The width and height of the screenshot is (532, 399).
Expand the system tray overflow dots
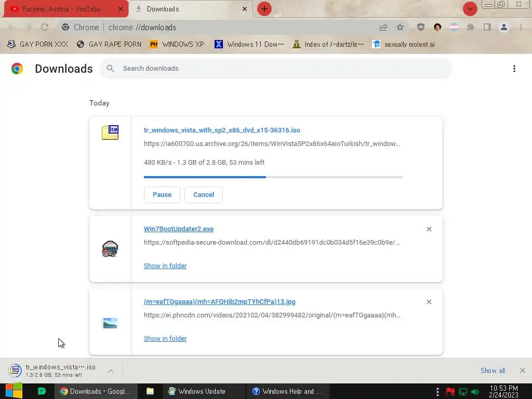tap(437, 392)
